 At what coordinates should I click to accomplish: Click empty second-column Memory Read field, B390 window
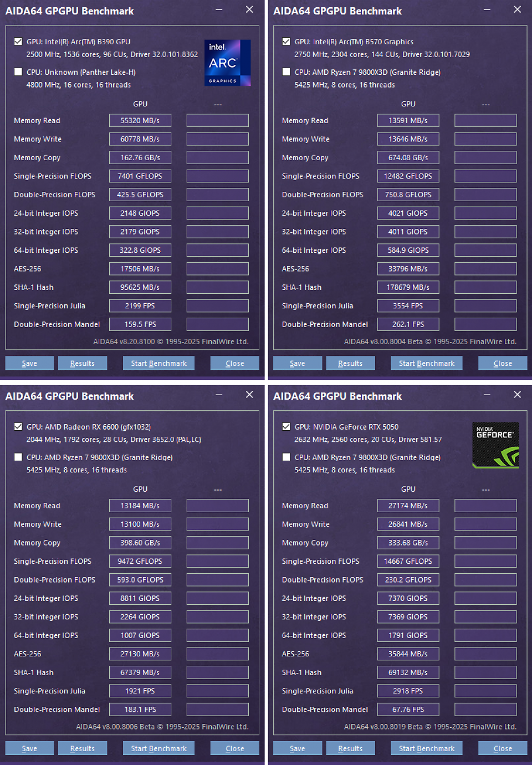[218, 120]
